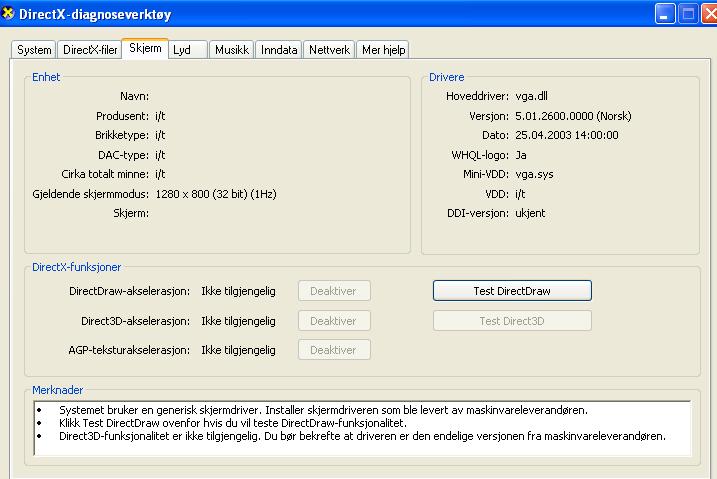This screenshot has width=717, height=479.
Task: Click the Ikke tilgjengelig status for Direct3D-akselerasjon
Action: click(238, 321)
